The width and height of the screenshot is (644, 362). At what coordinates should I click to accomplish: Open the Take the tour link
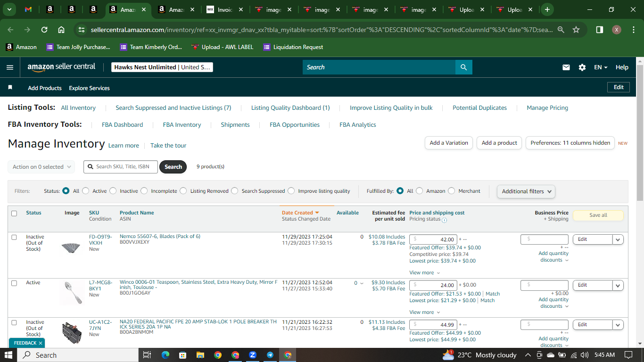(168, 146)
